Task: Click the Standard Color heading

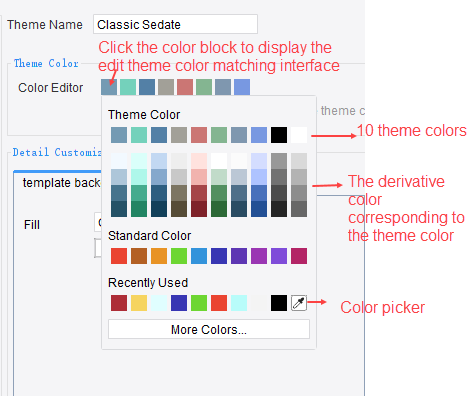Action: [x=149, y=236]
